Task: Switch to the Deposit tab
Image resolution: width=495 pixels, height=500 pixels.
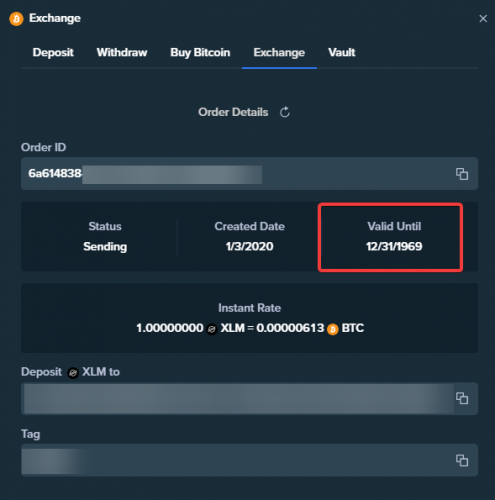Action: (53, 53)
